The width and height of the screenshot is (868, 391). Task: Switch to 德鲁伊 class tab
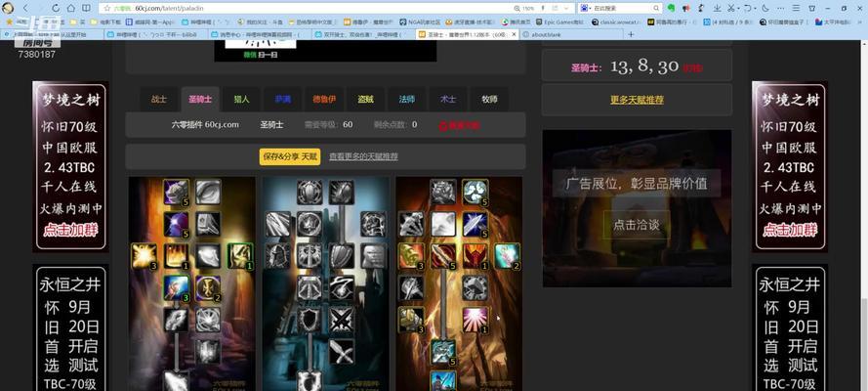(x=324, y=100)
